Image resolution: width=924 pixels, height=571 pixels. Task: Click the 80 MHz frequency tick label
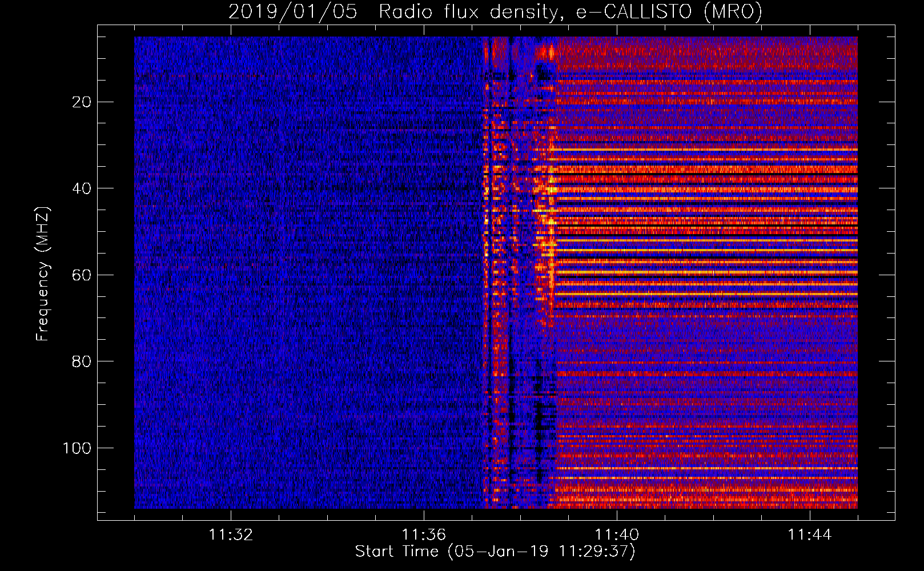tap(82, 361)
